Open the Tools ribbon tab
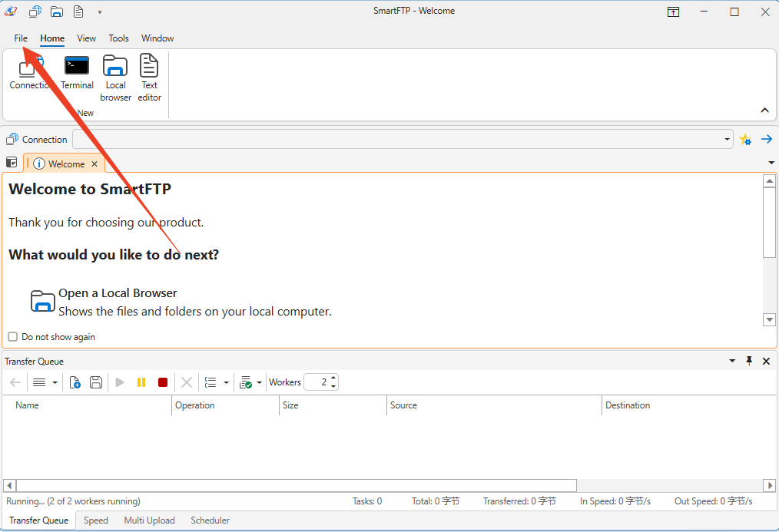 [119, 38]
